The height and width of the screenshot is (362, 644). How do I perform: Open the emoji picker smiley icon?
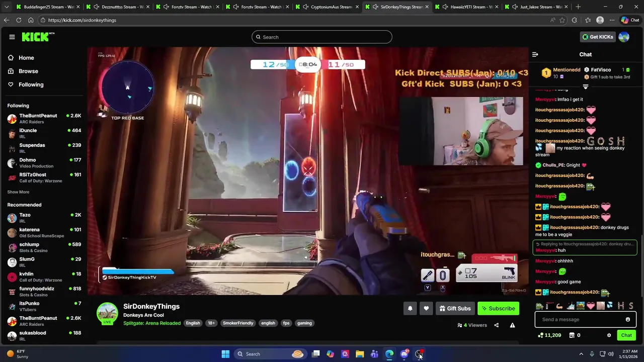[x=627, y=319]
